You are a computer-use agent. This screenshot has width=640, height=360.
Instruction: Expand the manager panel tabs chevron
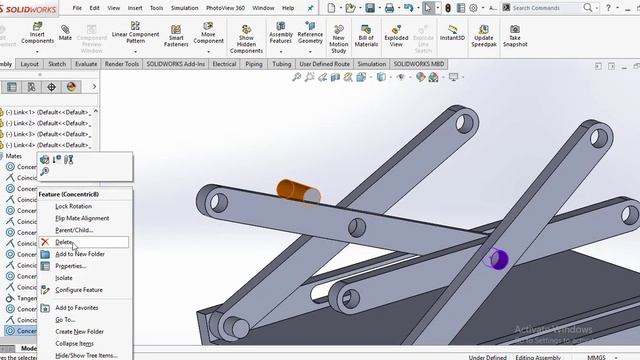[x=94, y=87]
